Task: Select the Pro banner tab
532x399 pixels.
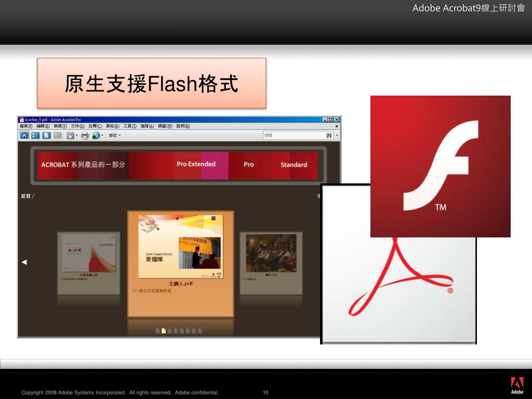Action: (249, 165)
